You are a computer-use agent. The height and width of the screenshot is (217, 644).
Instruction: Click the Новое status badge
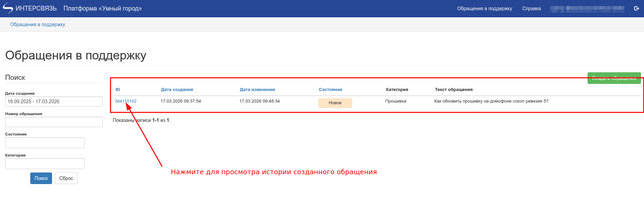(x=335, y=103)
